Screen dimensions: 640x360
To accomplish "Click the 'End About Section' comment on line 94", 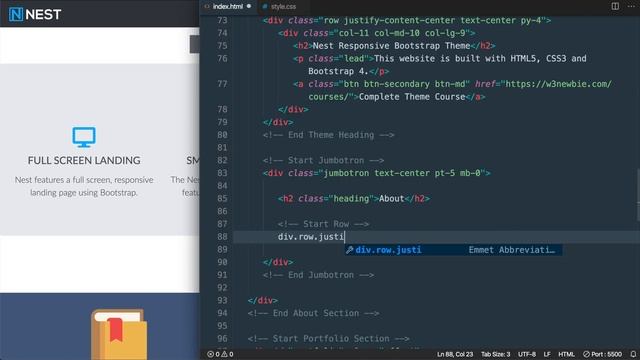I will coord(313,313).
